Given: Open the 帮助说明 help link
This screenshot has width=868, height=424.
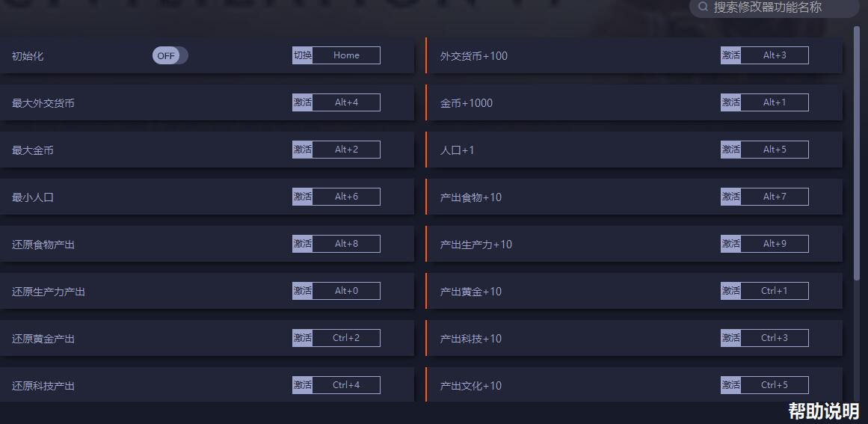Looking at the screenshot, I should point(824,411).
